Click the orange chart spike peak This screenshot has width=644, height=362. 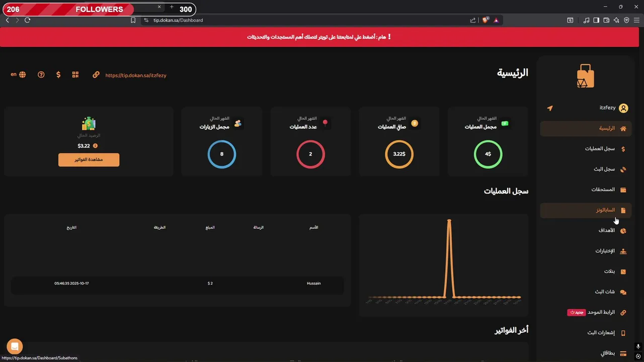click(x=449, y=221)
